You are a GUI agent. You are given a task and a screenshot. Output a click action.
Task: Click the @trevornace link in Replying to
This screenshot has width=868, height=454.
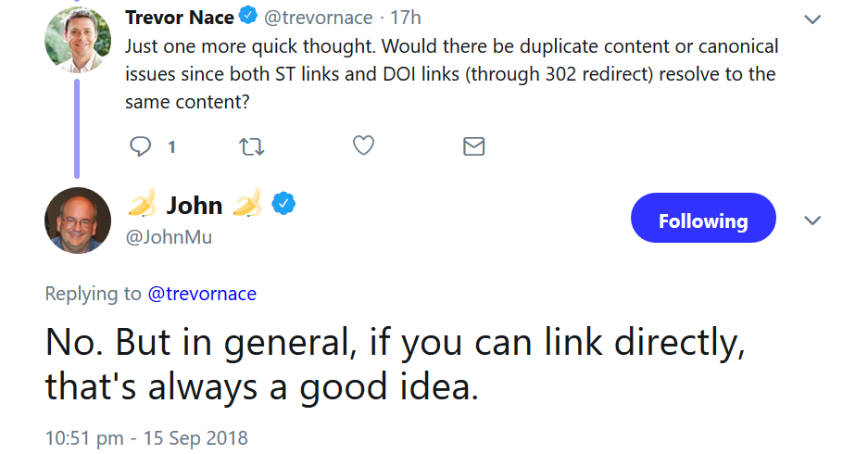tap(202, 294)
